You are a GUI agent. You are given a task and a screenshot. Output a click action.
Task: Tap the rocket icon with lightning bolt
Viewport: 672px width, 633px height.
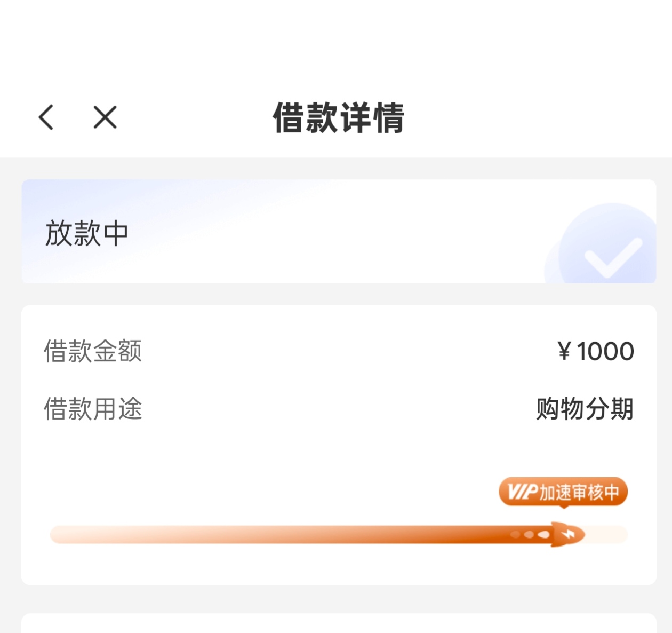coord(567,534)
